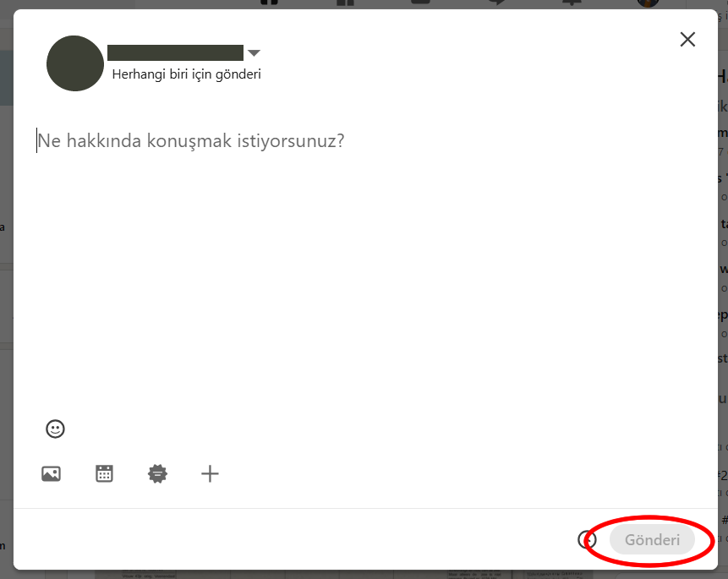Click the home icon in top navigation
This screenshot has height=579, width=728.
tap(269, 3)
